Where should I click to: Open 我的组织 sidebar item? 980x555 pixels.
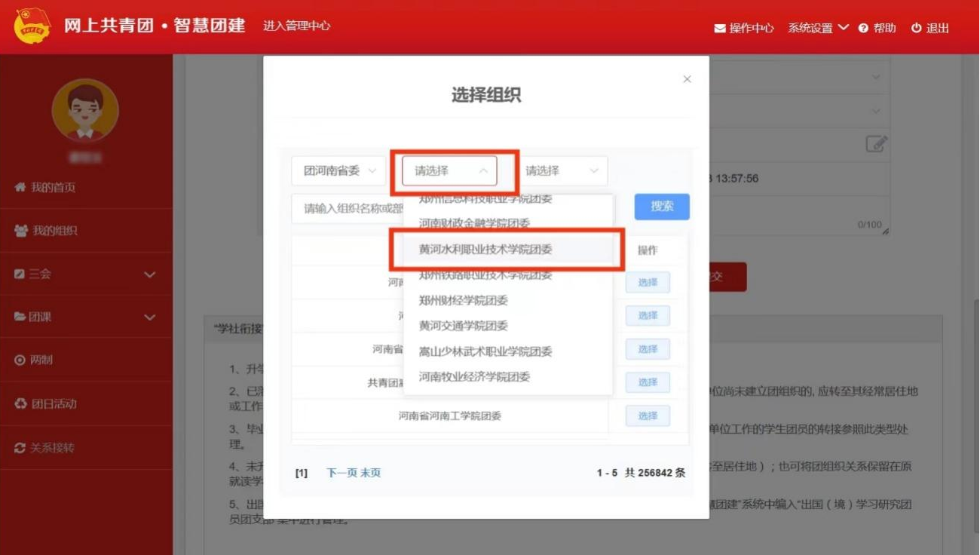(x=54, y=231)
